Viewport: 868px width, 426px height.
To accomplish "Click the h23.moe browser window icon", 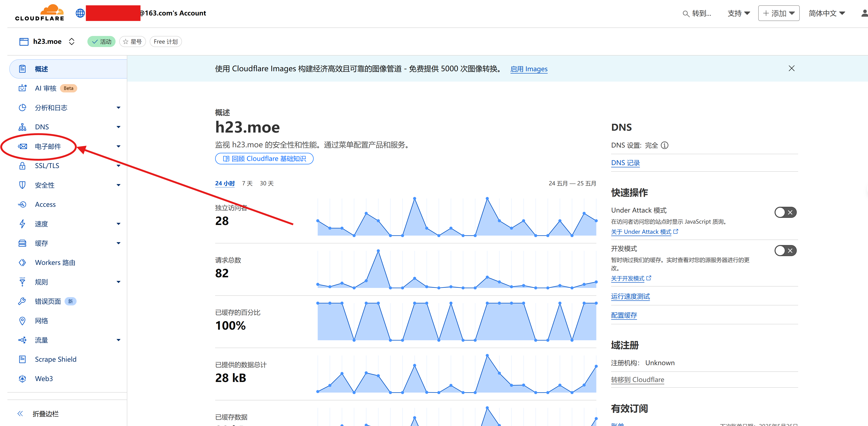I will click(24, 42).
